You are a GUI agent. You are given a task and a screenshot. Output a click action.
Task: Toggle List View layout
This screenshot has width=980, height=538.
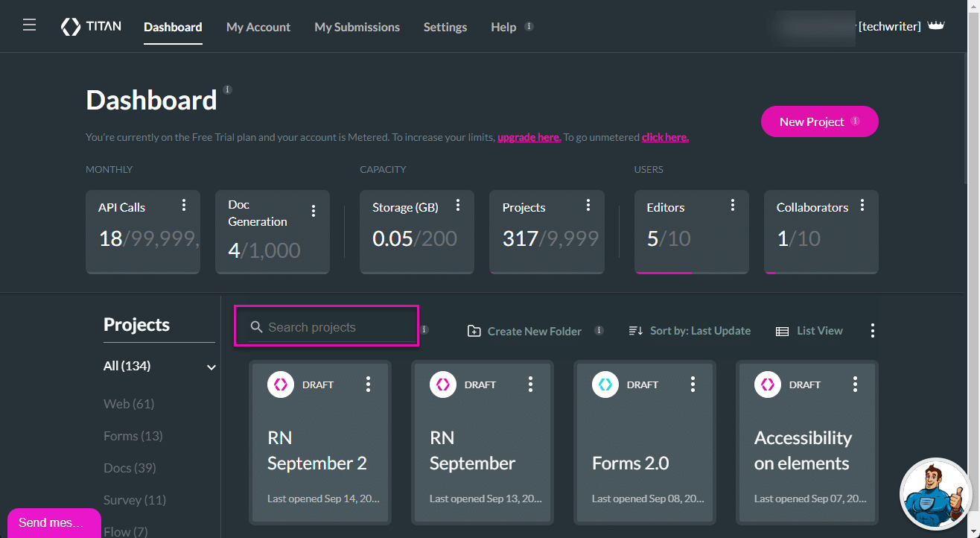(809, 331)
